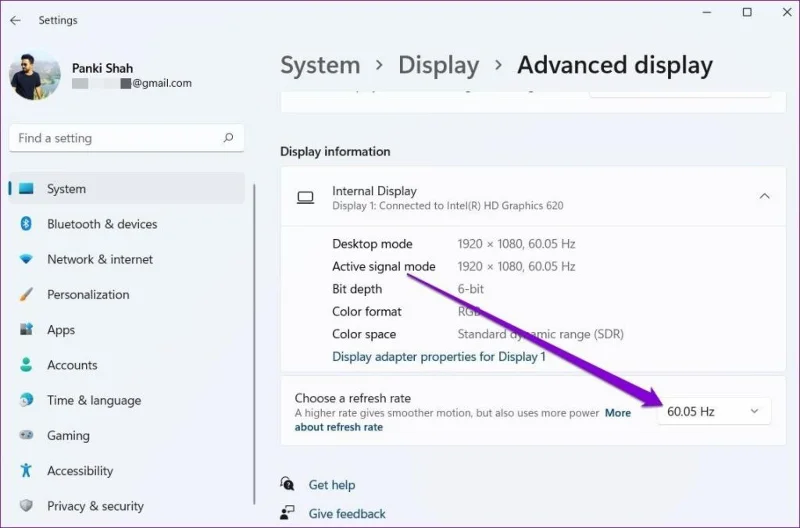This screenshot has height=528, width=800.
Task: Close the Settings window
Action: click(x=787, y=12)
